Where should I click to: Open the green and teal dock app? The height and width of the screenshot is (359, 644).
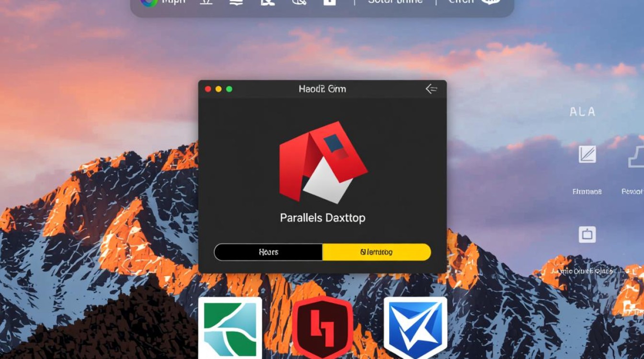(230, 328)
